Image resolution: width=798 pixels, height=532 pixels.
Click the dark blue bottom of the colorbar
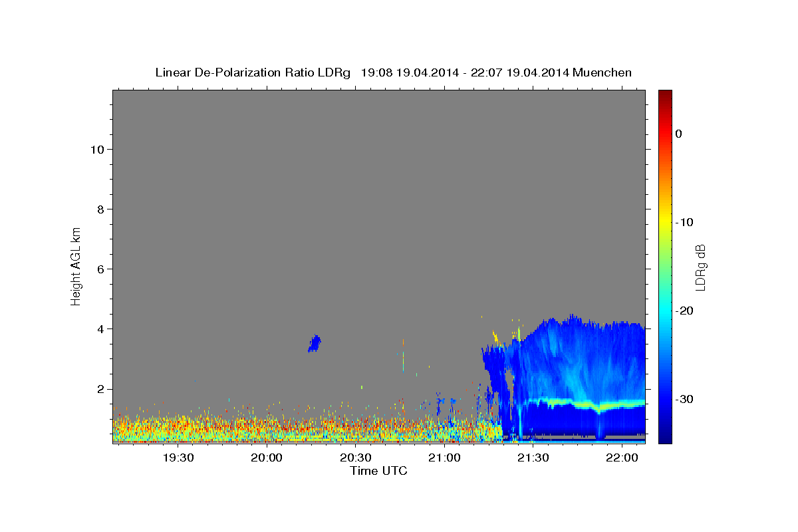665,436
